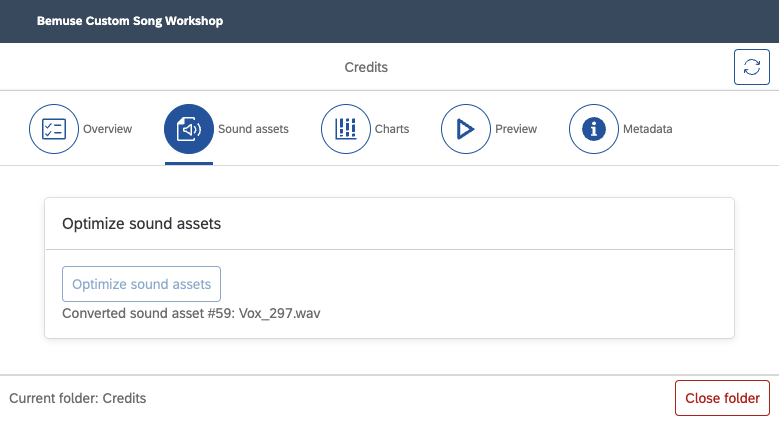Screen dimensions: 779x436
Task: Switch to the Overview tab label
Action: tap(108, 129)
